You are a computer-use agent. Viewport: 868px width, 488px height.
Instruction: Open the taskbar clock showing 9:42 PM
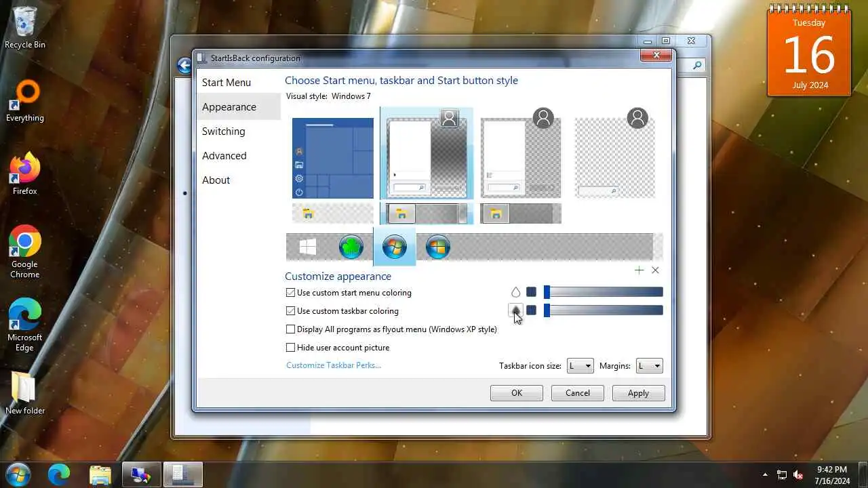[831, 475]
